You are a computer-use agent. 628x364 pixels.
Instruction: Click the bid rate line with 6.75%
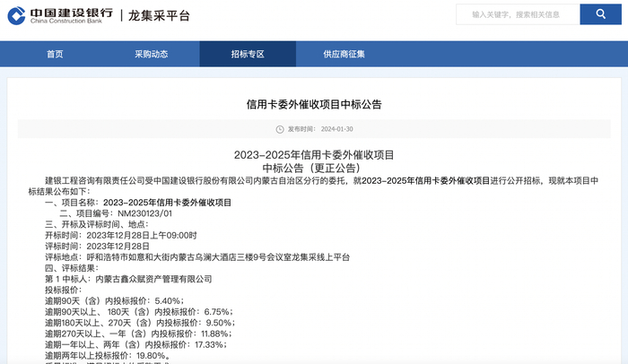point(139,311)
